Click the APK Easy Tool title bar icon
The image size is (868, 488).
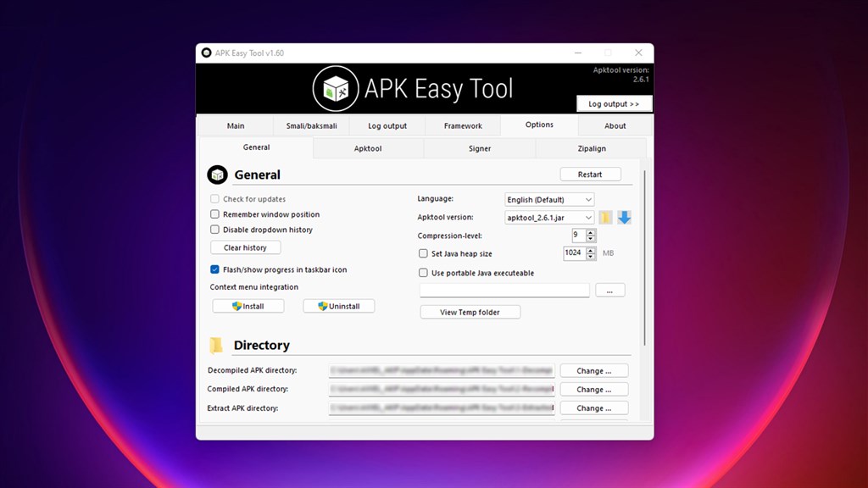[207, 53]
